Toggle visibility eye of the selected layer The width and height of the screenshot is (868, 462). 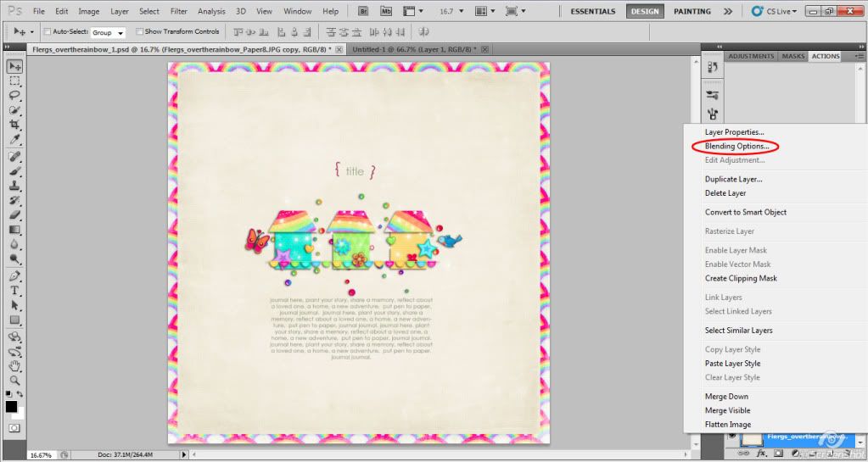click(x=731, y=437)
